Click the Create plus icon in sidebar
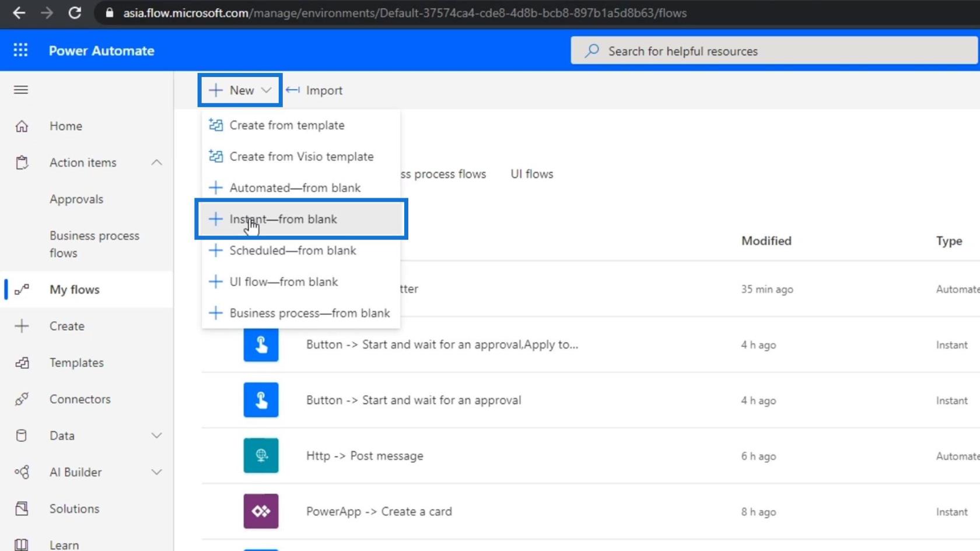Image resolution: width=980 pixels, height=551 pixels. point(22,326)
